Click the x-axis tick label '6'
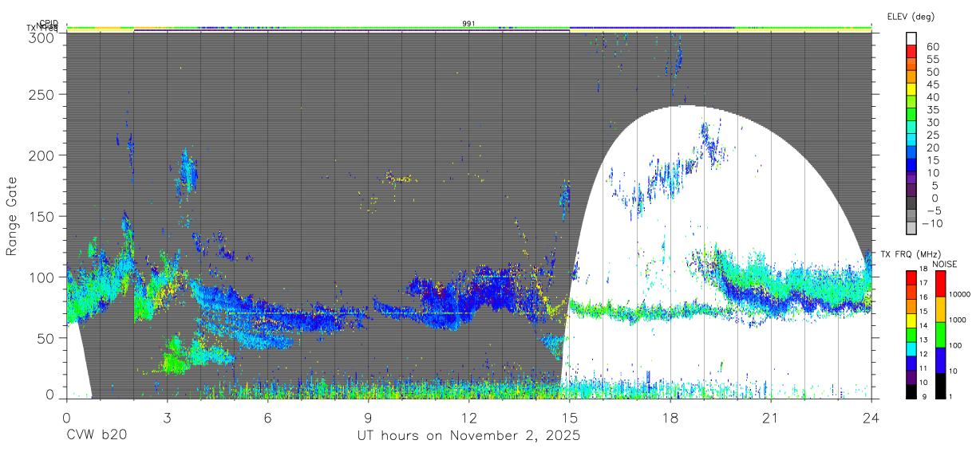980x452 pixels. point(267,418)
